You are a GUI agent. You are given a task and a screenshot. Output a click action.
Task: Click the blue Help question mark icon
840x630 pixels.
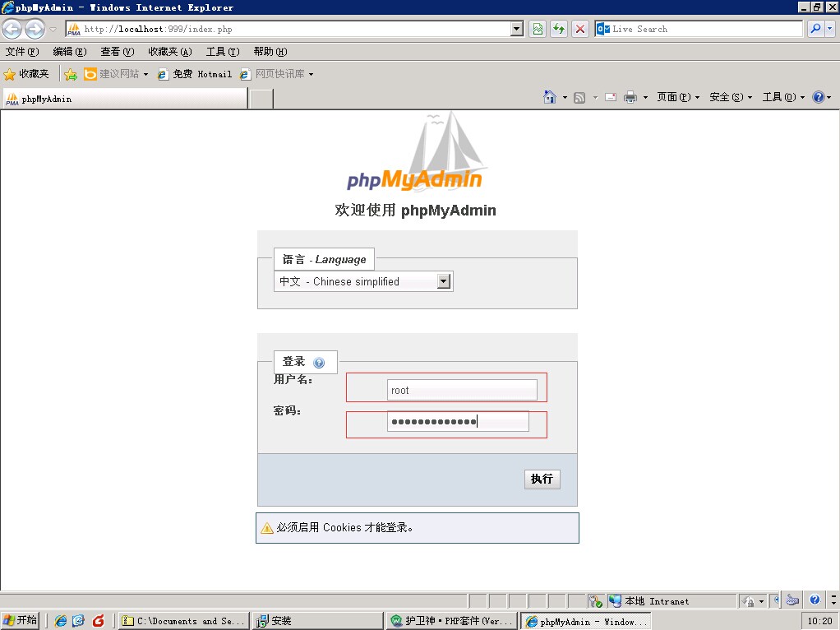click(x=818, y=97)
